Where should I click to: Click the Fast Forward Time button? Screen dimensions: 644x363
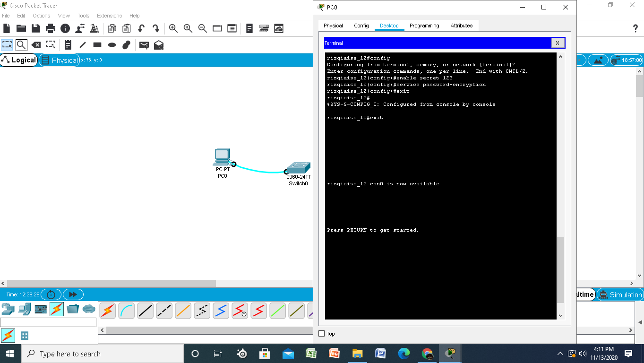(x=73, y=294)
